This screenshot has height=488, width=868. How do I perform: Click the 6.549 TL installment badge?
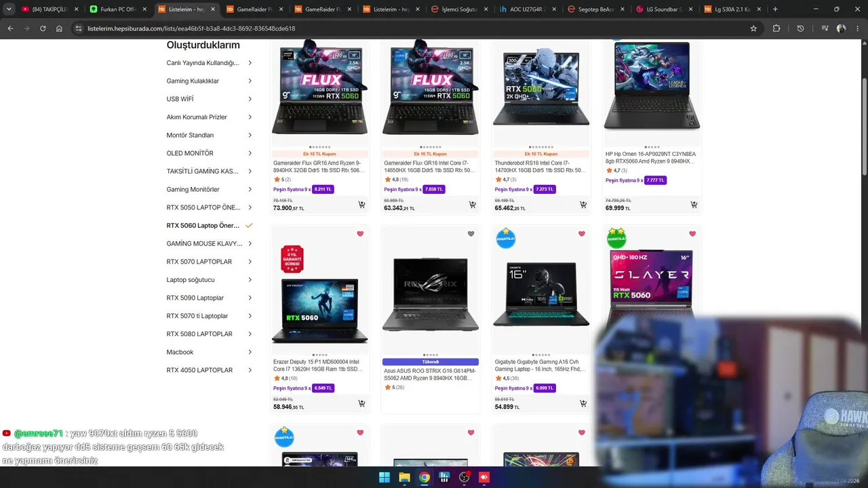point(323,388)
